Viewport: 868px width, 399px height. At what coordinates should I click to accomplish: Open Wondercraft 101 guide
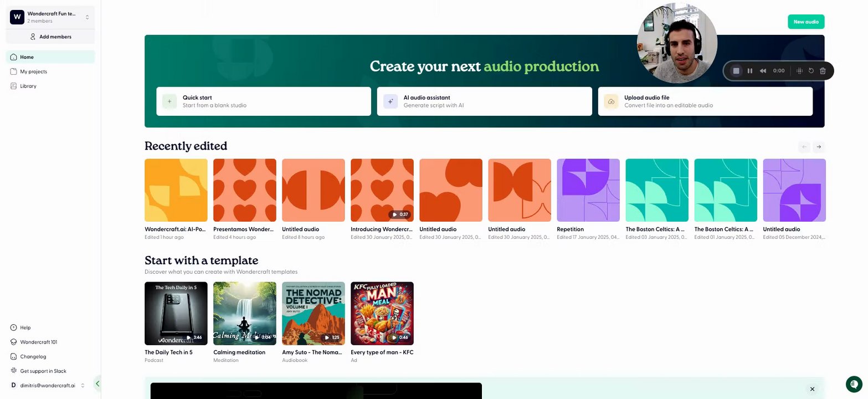click(34, 342)
